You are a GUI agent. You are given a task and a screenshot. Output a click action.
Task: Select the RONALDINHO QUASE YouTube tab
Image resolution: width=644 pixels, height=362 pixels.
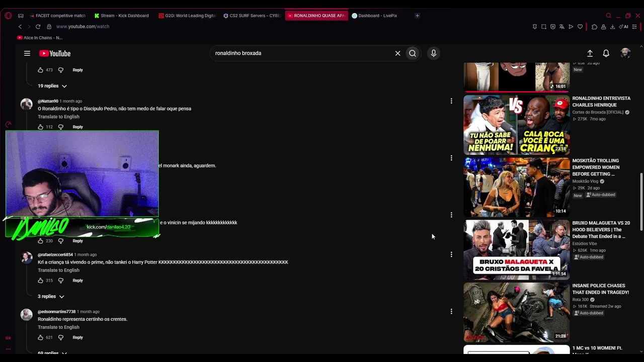tap(316, 16)
